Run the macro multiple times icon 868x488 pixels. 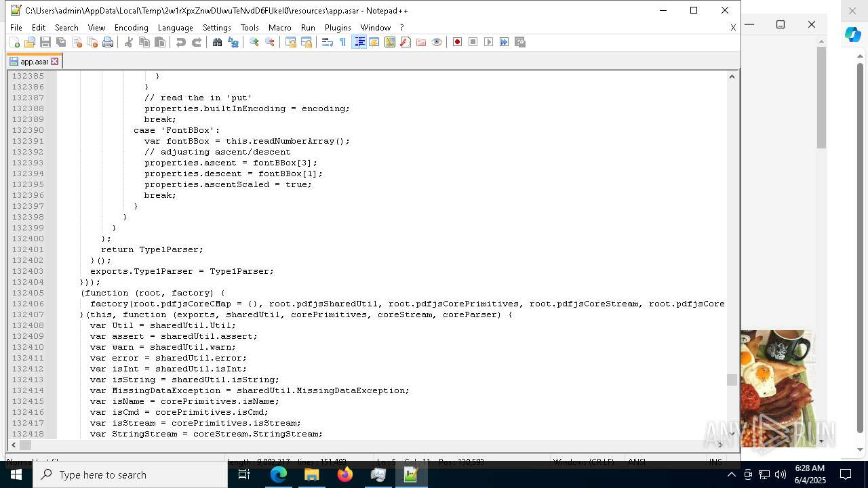(x=505, y=42)
